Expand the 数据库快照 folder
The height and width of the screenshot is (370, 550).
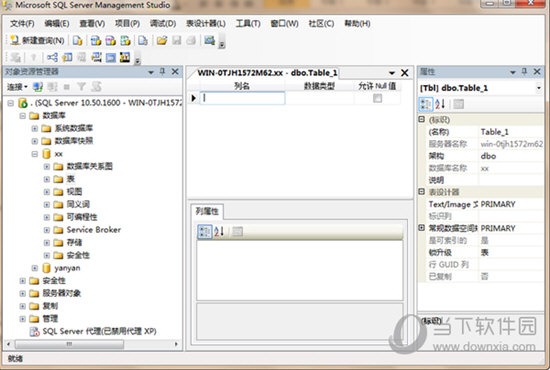pyautogui.click(x=34, y=141)
